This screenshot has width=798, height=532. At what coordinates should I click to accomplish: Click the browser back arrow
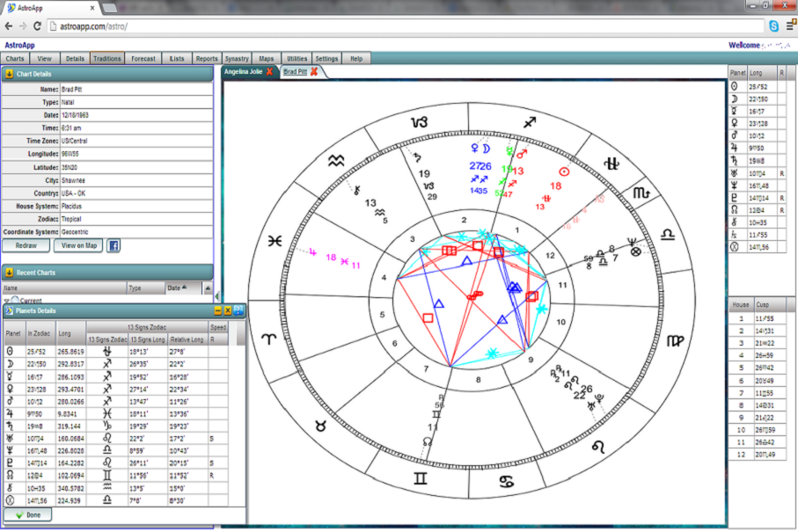pyautogui.click(x=8, y=26)
